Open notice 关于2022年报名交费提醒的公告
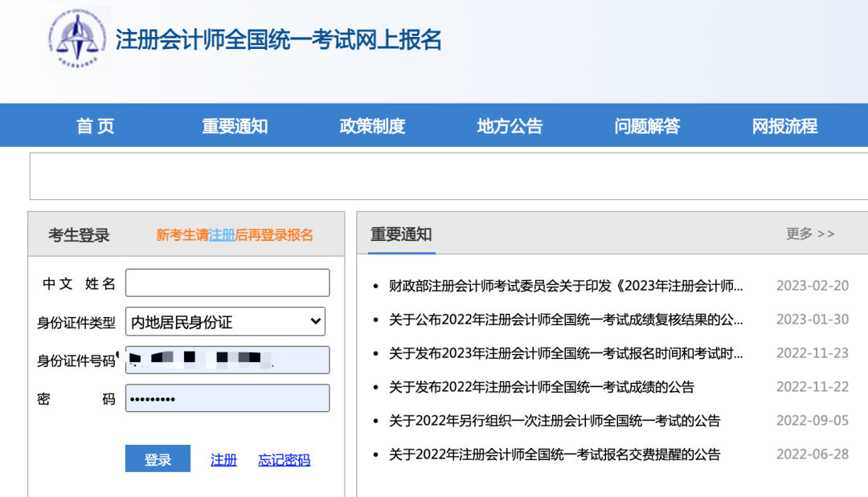This screenshot has width=868, height=497. [x=555, y=454]
